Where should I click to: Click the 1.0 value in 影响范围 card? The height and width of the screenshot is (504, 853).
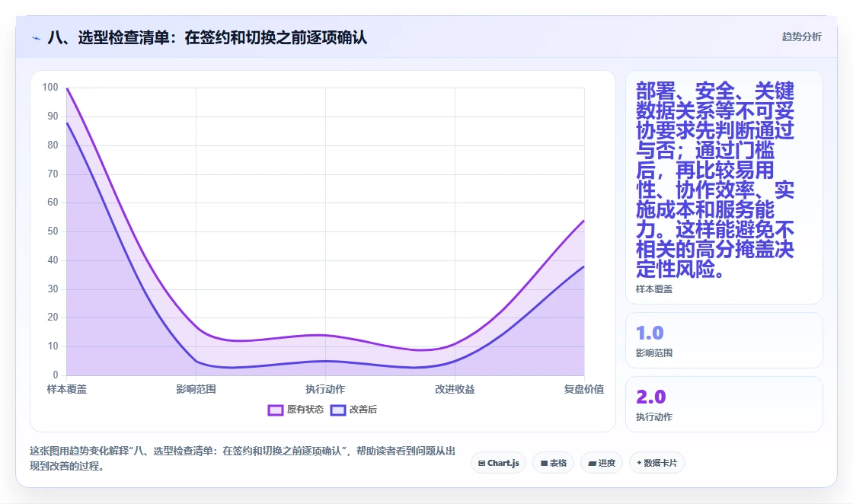click(650, 333)
